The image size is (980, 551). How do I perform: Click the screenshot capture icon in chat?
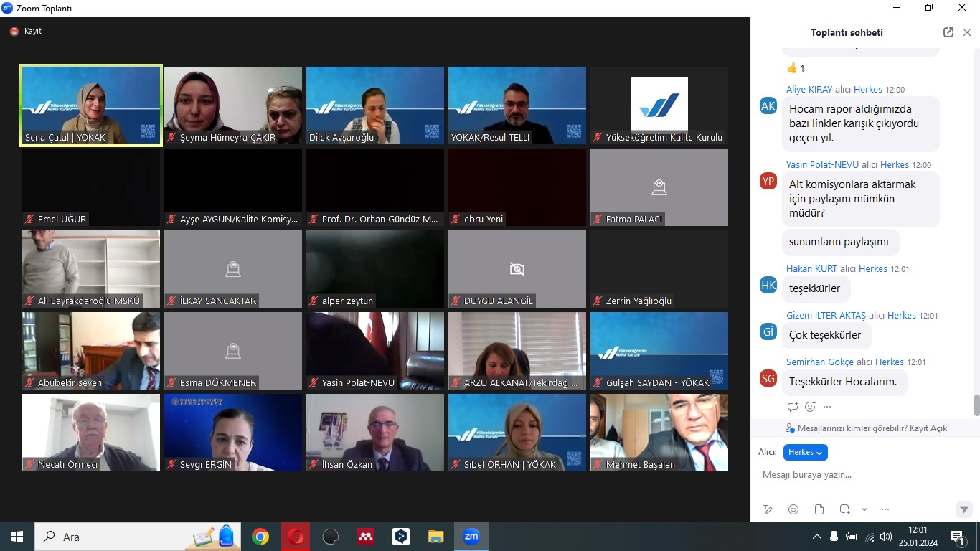click(x=845, y=509)
